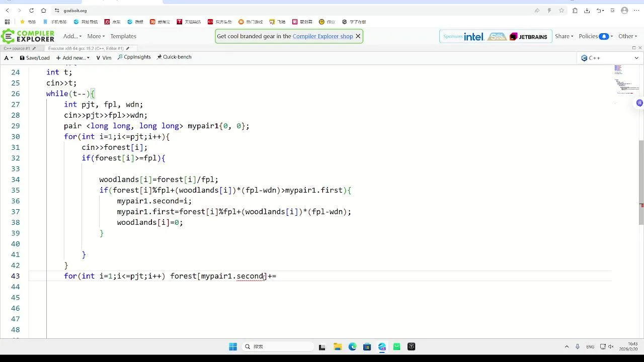This screenshot has width=644, height=362.
Task: Click the underlined "second" on line 43
Action: pos(250,276)
